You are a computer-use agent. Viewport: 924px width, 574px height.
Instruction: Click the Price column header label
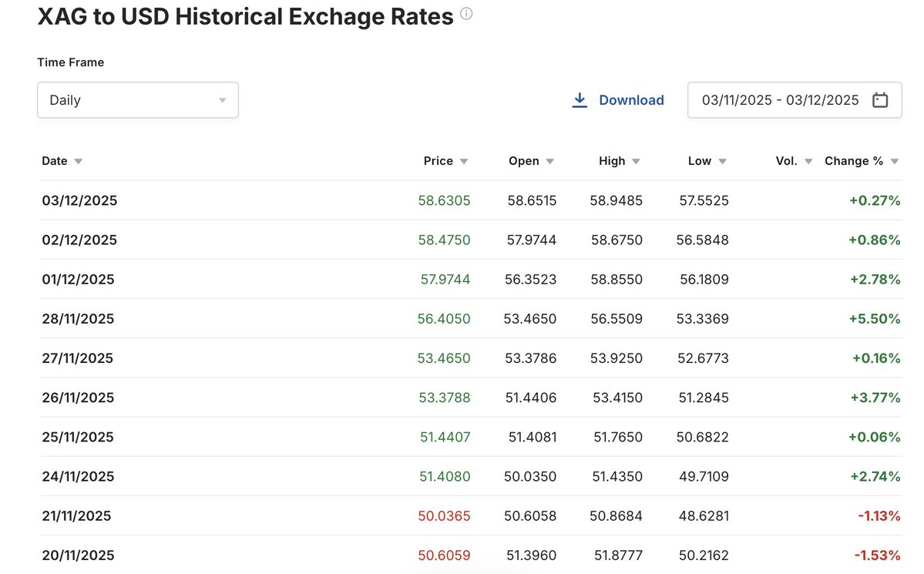438,161
